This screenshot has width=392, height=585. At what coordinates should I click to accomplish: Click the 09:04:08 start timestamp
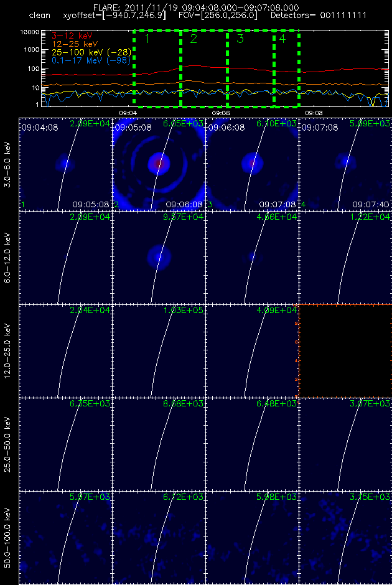point(40,128)
